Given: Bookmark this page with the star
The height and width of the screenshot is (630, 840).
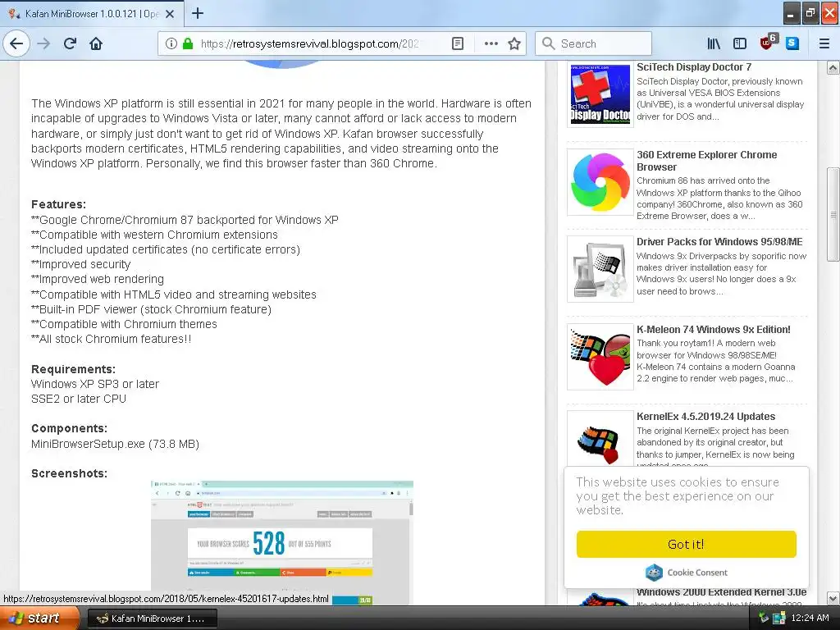Looking at the screenshot, I should (514, 43).
